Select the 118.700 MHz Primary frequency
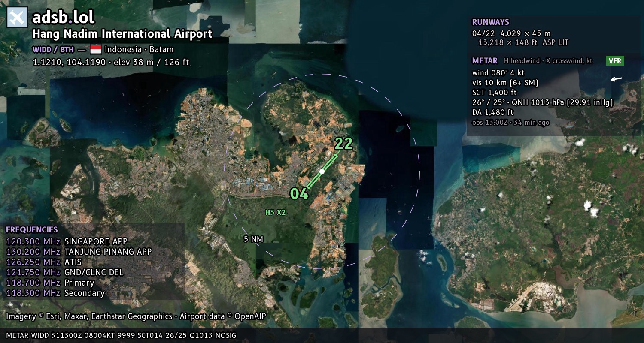644x343 pixels. click(50, 283)
